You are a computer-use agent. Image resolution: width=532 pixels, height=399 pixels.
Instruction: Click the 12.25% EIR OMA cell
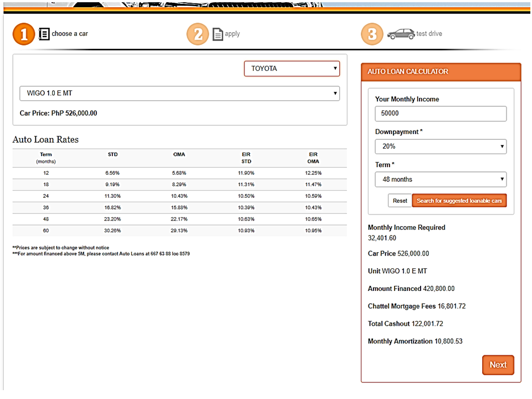coord(313,173)
